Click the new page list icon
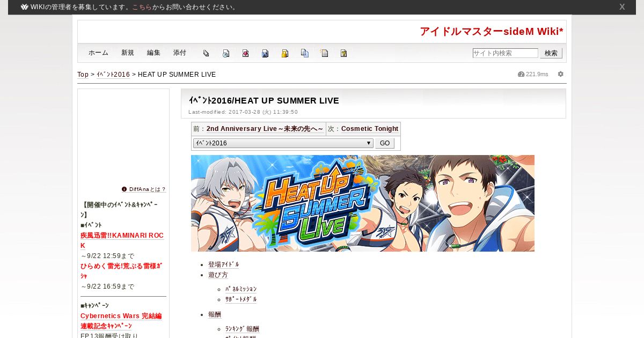644x338 pixels. coord(324,53)
